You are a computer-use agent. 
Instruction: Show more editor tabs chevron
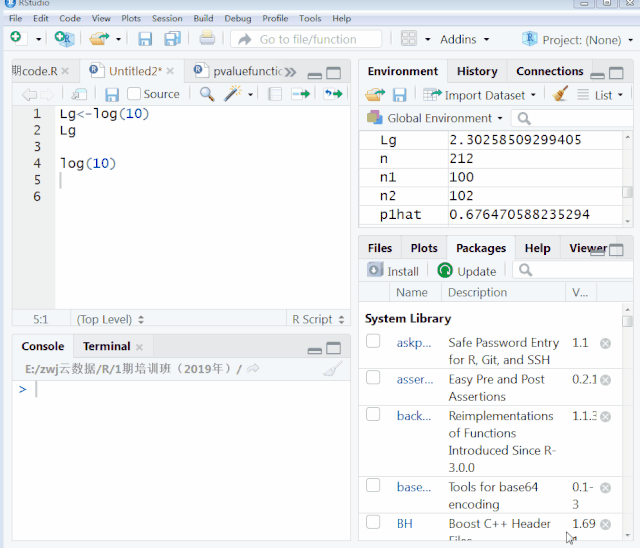coord(290,72)
